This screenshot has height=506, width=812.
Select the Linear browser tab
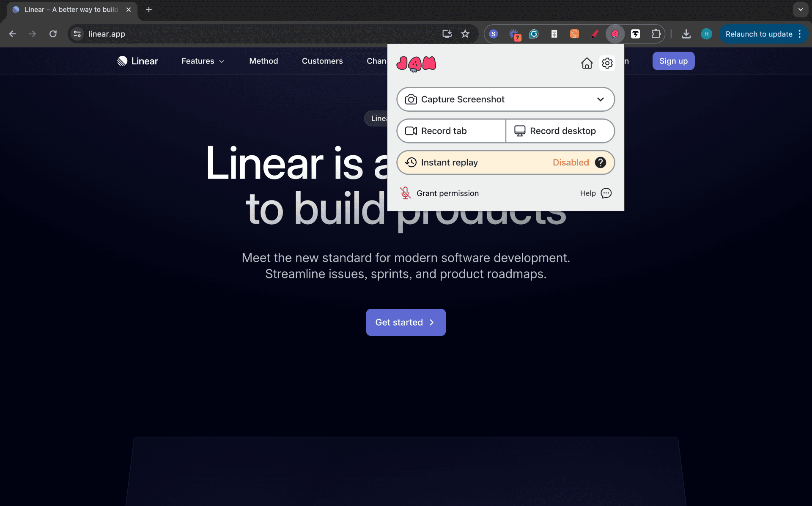(x=71, y=9)
